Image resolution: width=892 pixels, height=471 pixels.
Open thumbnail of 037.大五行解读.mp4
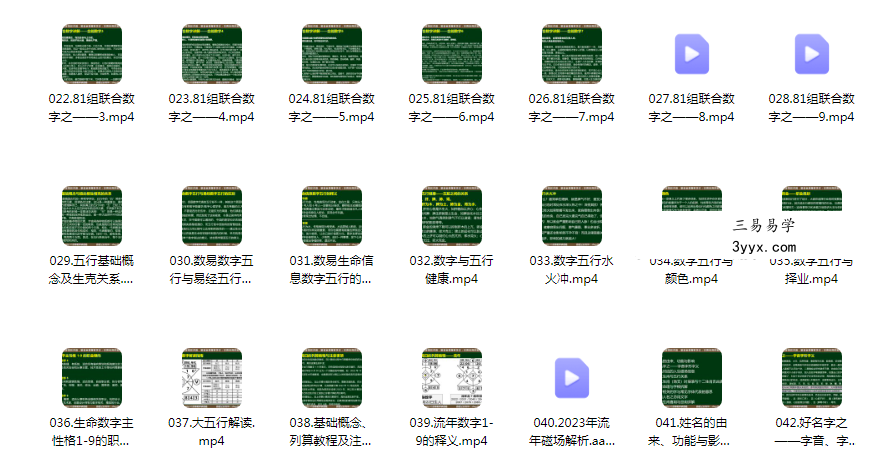click(x=212, y=378)
